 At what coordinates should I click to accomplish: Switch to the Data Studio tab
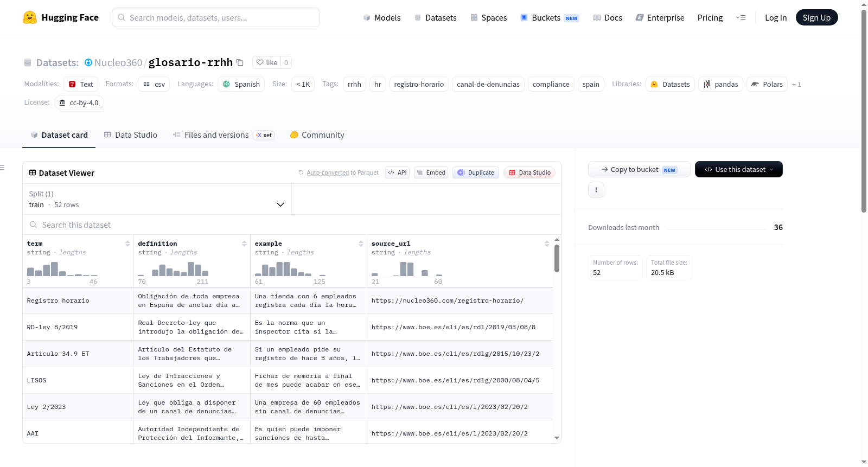click(x=131, y=135)
